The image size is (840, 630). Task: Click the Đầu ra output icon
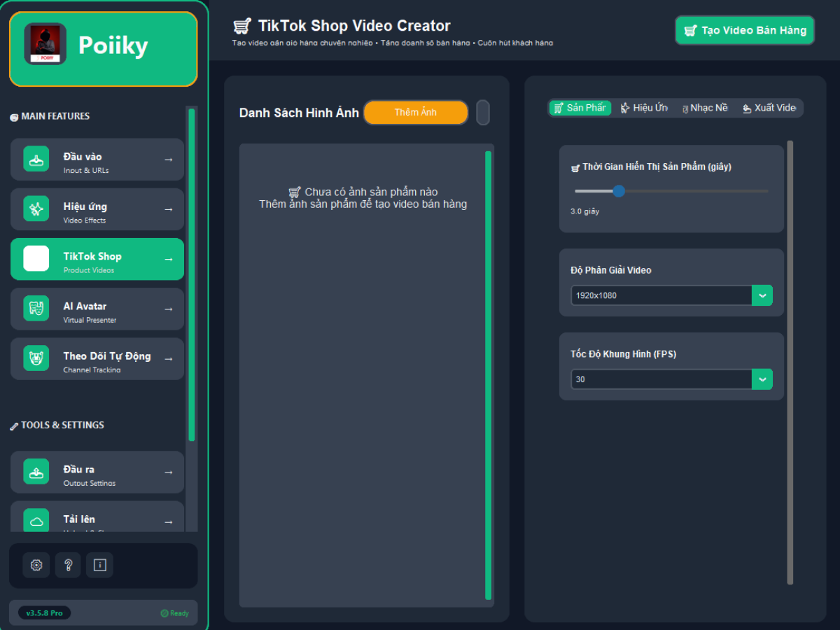[36, 472]
